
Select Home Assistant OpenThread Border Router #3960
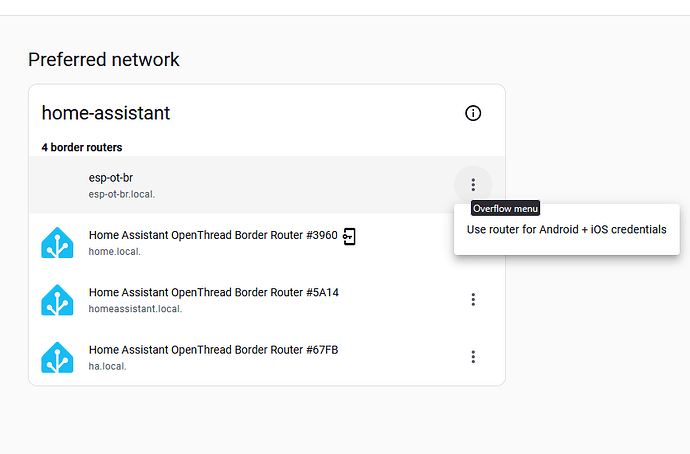210,235
